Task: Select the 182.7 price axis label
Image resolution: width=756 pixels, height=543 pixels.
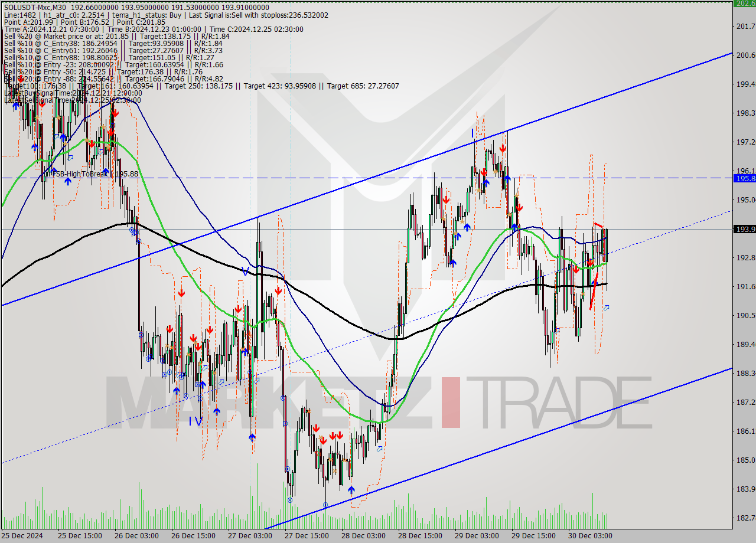Action: coord(745,518)
